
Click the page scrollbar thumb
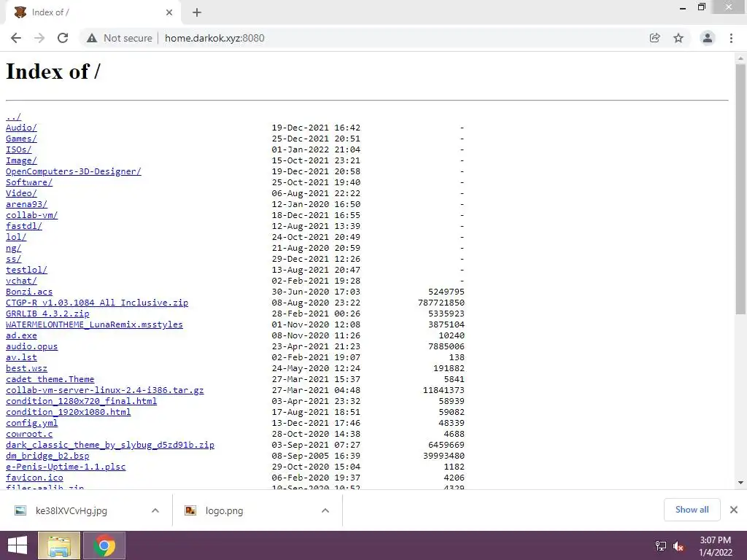tap(740, 189)
